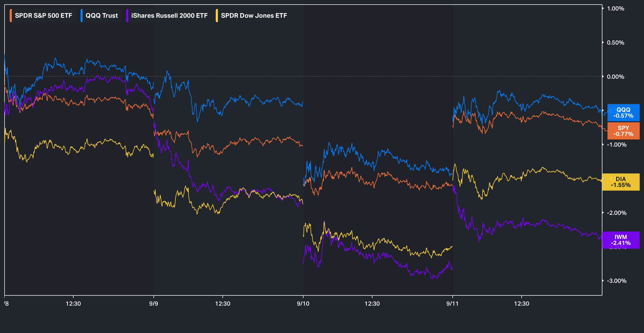Click the -2.00% label on percent axis

tap(617, 213)
